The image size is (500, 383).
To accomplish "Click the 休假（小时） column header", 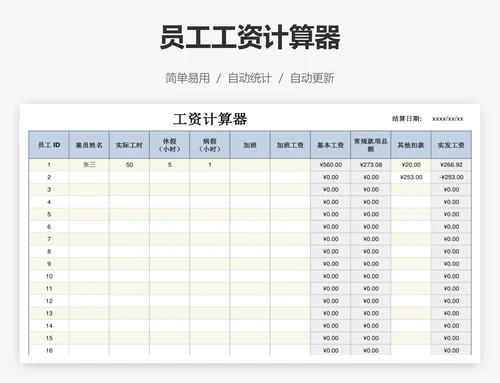I will 170,145.
